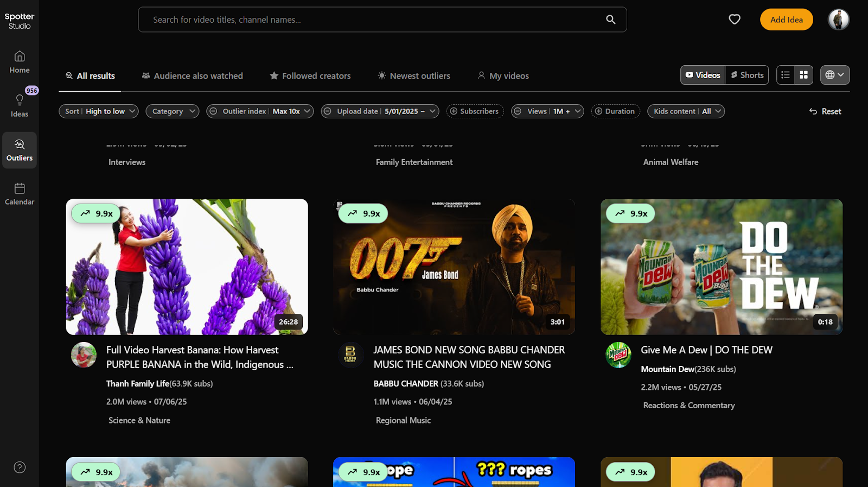868x487 pixels.
Task: Click 1.1M views 06/04/25 text
Action: click(x=413, y=402)
